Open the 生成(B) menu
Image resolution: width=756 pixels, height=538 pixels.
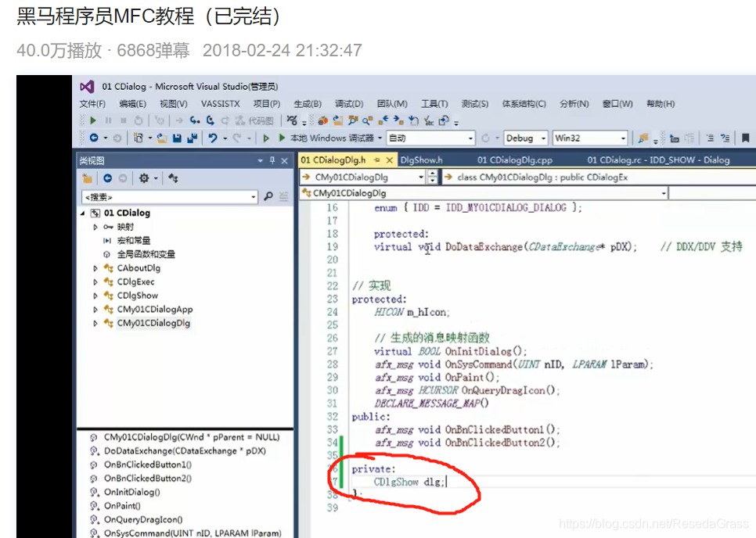308,103
